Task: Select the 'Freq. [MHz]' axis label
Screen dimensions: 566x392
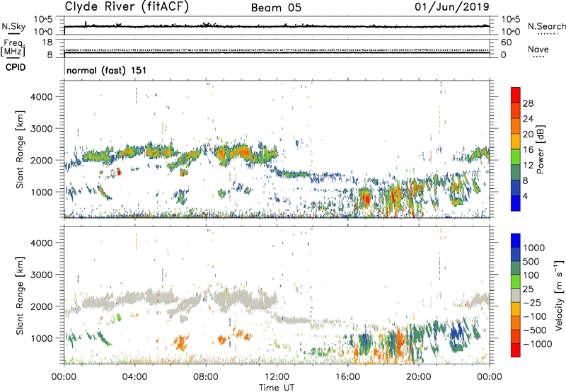Action: coord(13,48)
